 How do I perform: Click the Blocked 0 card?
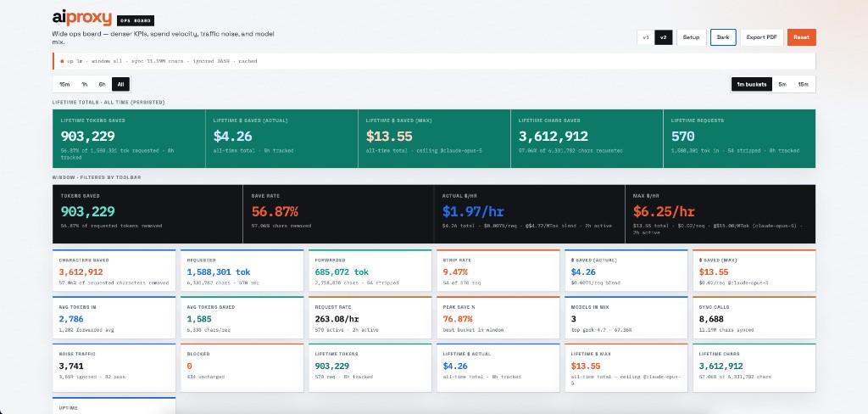tap(242, 368)
